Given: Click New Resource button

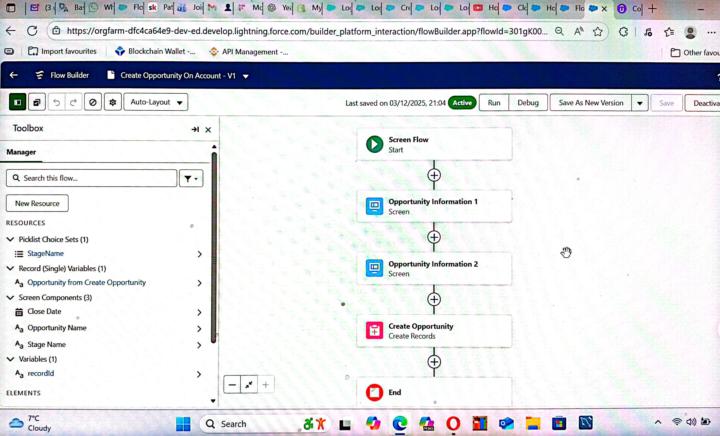Looking at the screenshot, I should [x=37, y=203].
